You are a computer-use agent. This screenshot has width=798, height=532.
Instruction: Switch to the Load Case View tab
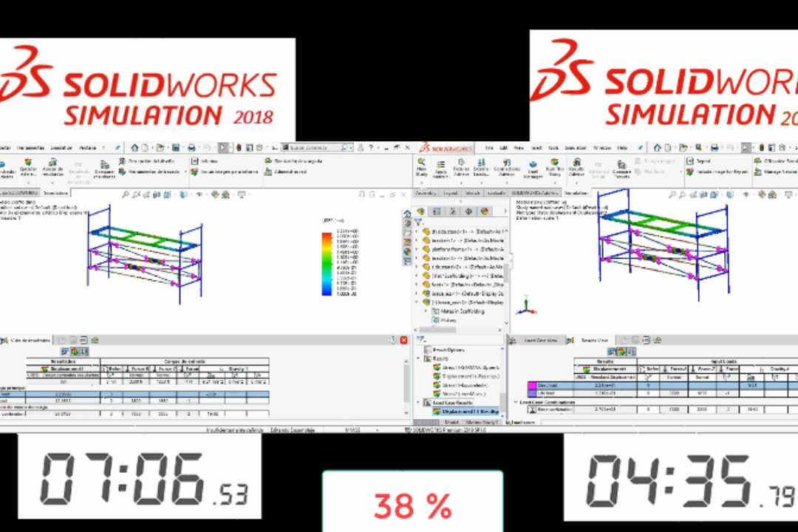pyautogui.click(x=536, y=340)
